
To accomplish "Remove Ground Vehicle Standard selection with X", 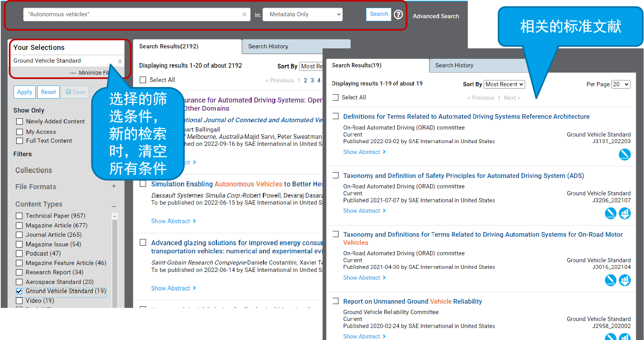I will 120,61.
